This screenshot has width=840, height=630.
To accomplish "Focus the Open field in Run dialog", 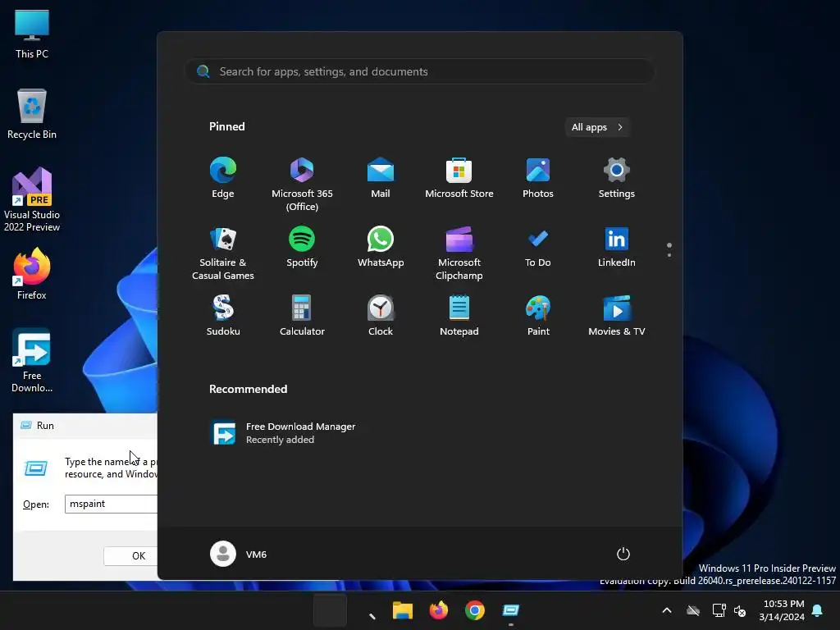I will (111, 504).
